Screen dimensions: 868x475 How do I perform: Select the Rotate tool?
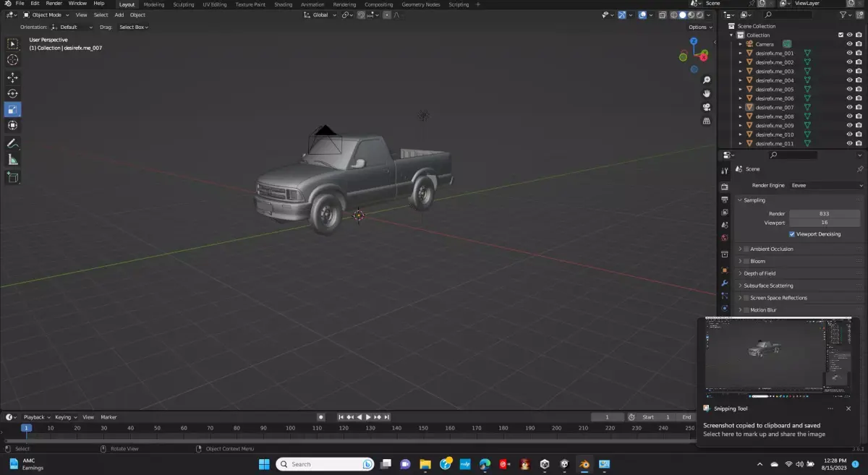(x=12, y=93)
